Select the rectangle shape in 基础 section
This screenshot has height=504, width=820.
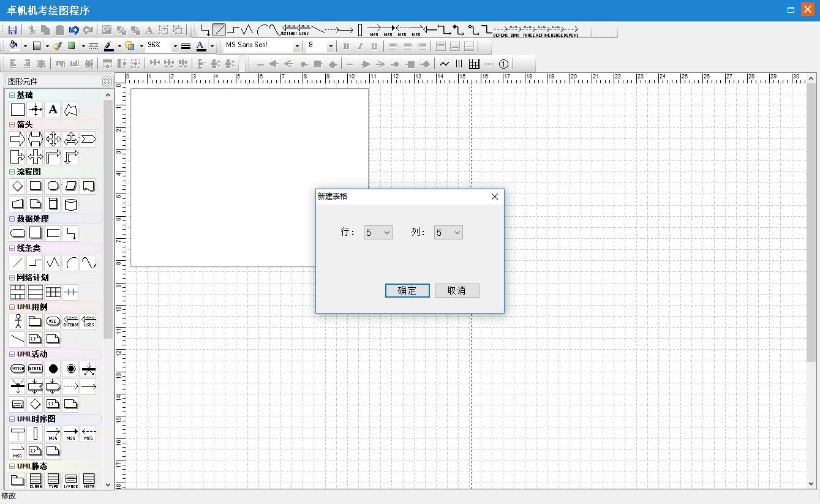(18, 110)
